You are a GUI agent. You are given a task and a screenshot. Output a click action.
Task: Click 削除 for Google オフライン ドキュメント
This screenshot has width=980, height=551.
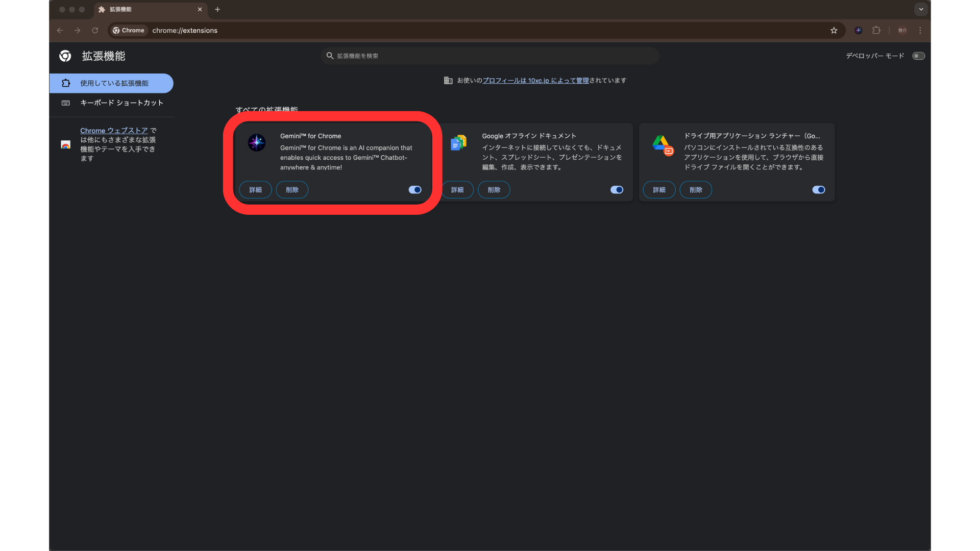point(494,190)
